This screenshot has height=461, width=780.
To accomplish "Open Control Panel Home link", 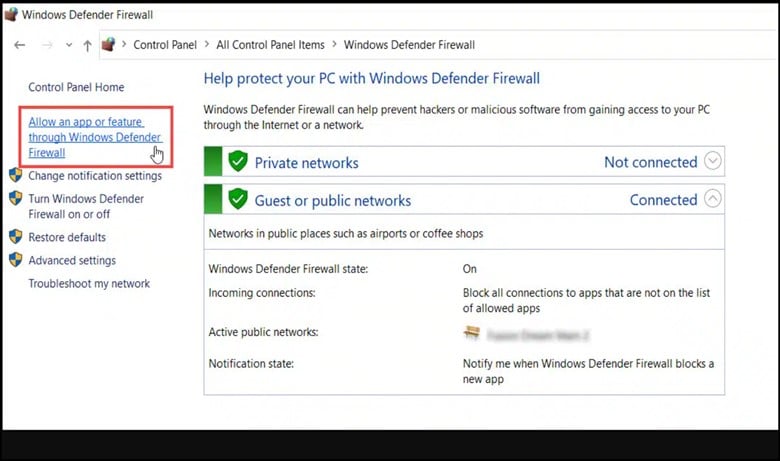I will [x=76, y=87].
